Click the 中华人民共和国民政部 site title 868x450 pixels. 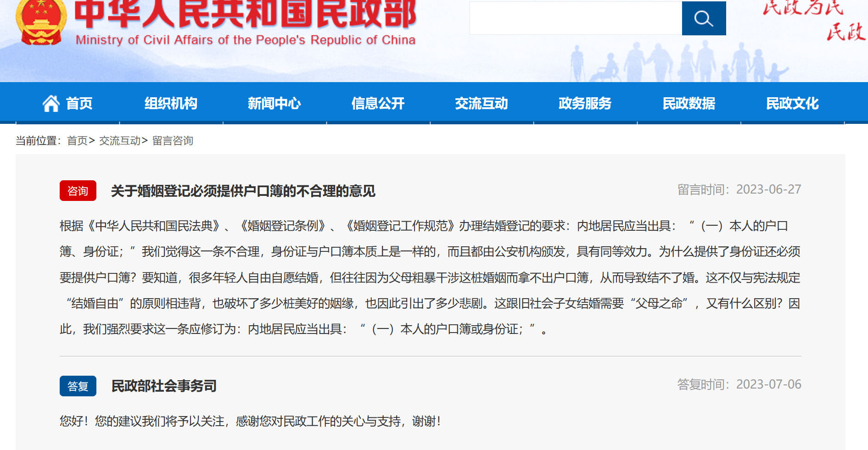(x=246, y=14)
